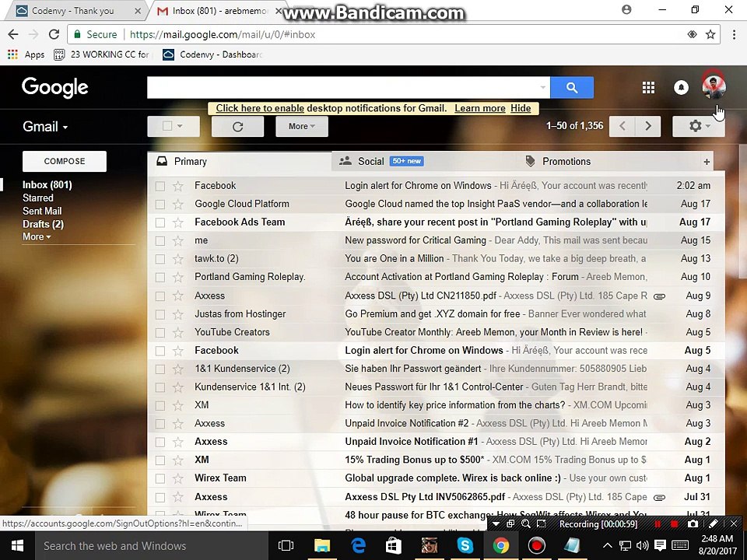Select the Facebook Ads Team email checkbox
Screen dimensions: 747x560
[160, 222]
